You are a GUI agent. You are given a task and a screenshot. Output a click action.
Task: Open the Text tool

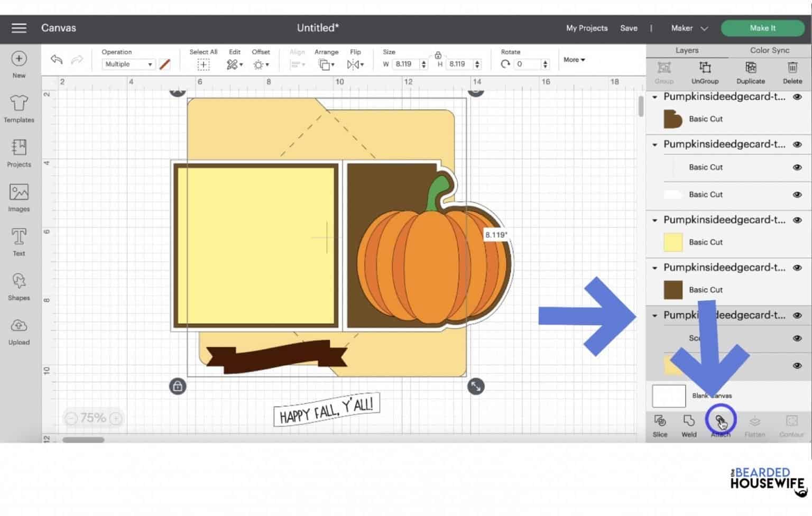[x=19, y=243]
